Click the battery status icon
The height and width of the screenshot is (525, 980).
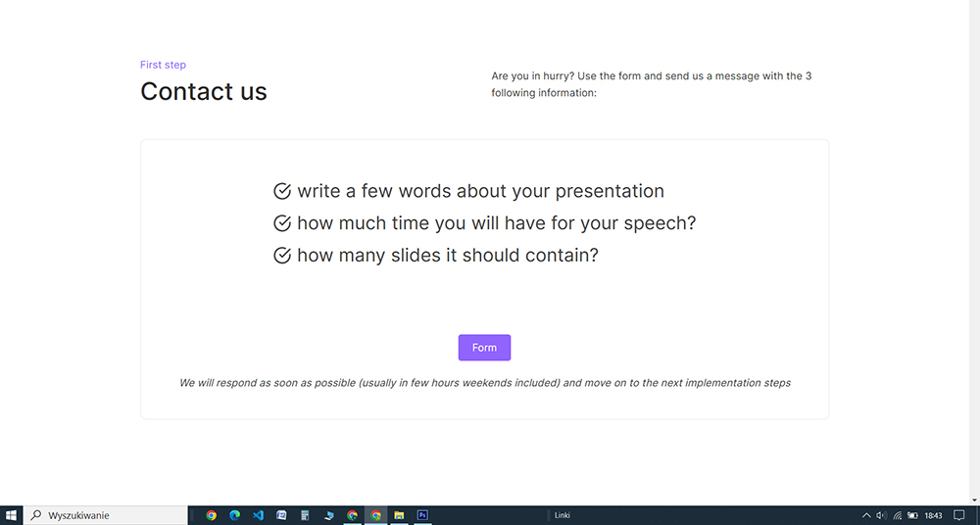pyautogui.click(x=912, y=515)
